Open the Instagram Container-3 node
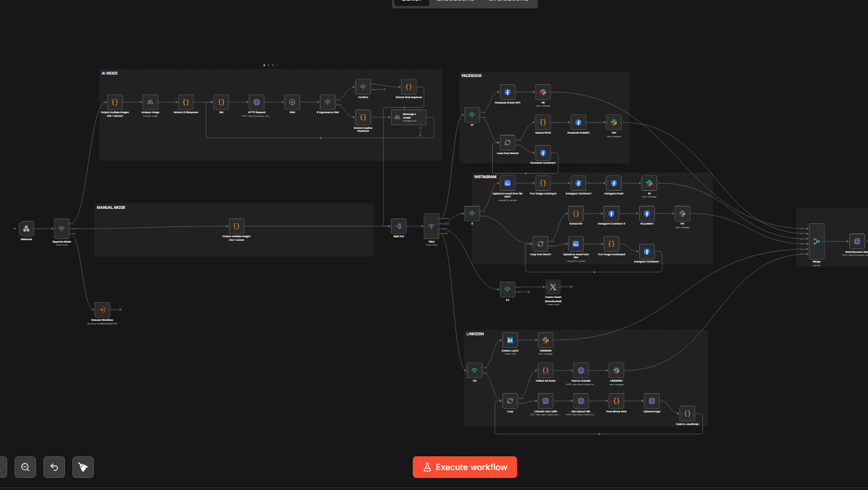The image size is (868, 490). point(611,213)
